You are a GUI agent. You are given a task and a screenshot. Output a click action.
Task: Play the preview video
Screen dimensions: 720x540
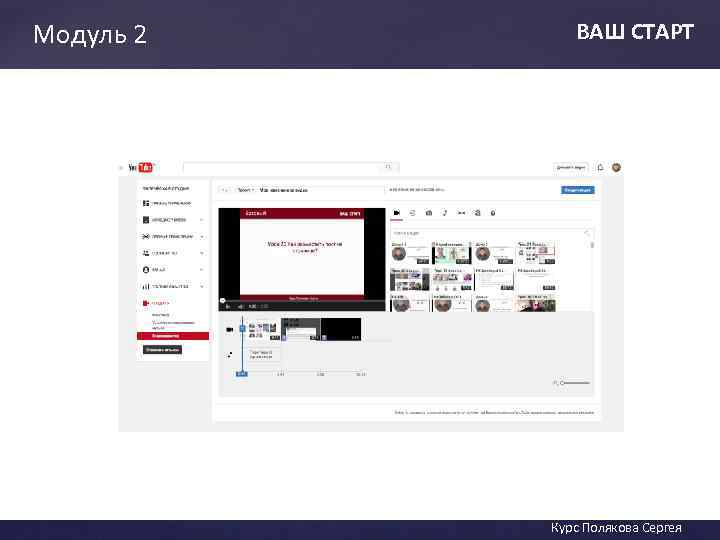[228, 306]
